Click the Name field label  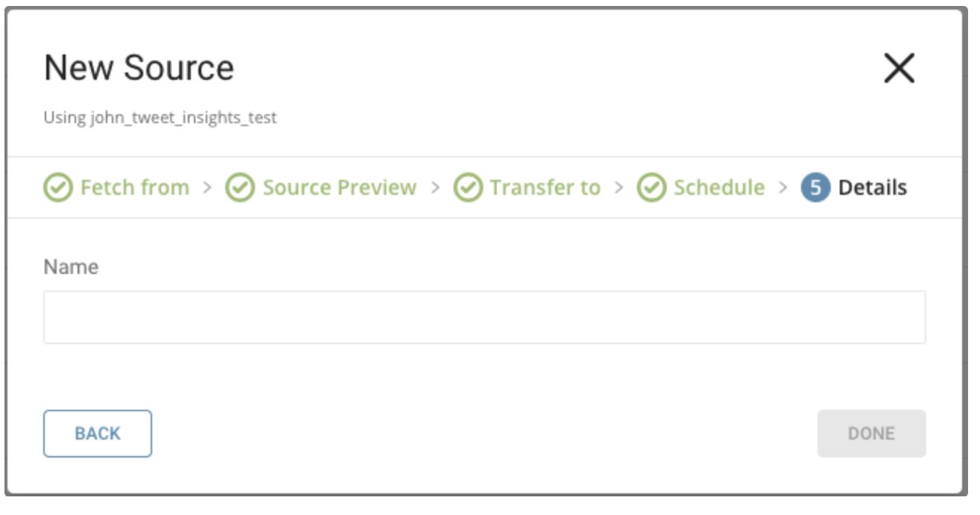(71, 267)
